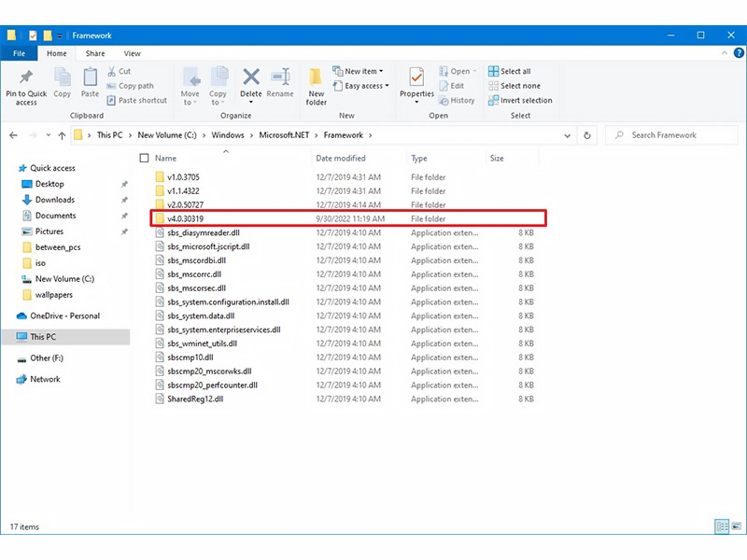The width and height of the screenshot is (747, 560).
Task: Sort by the Type column header
Action: click(x=419, y=158)
